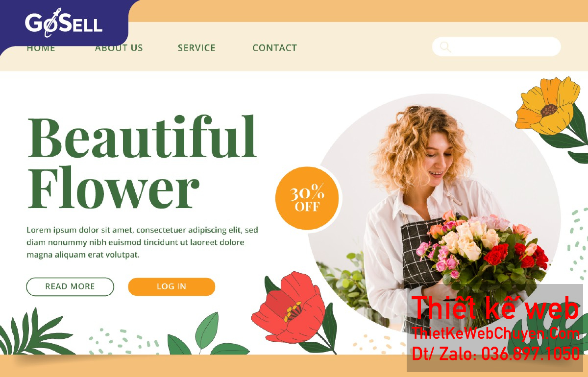Open the HOME menu item
Screen dimensions: 588x377
pos(41,48)
